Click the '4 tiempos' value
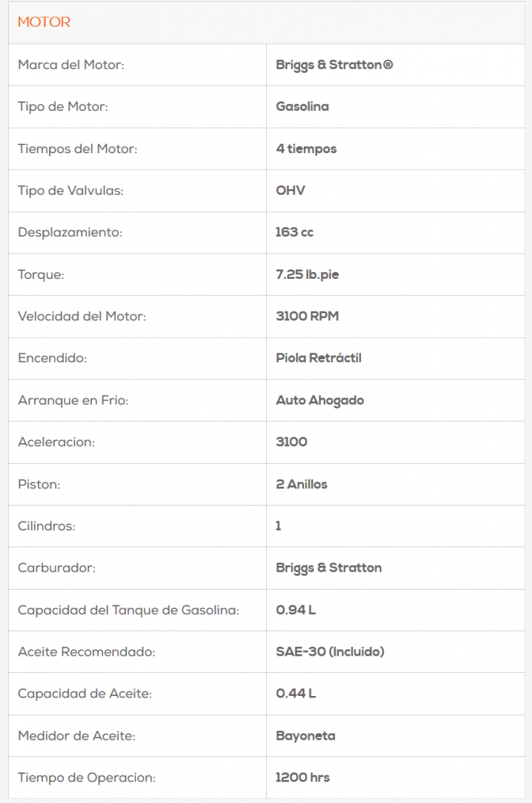This screenshot has height=803, width=532. (306, 149)
